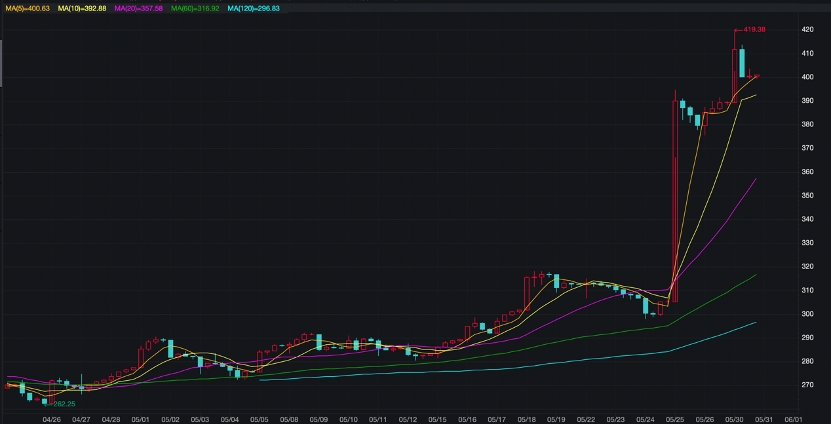Click the 410 price axis label

point(808,54)
